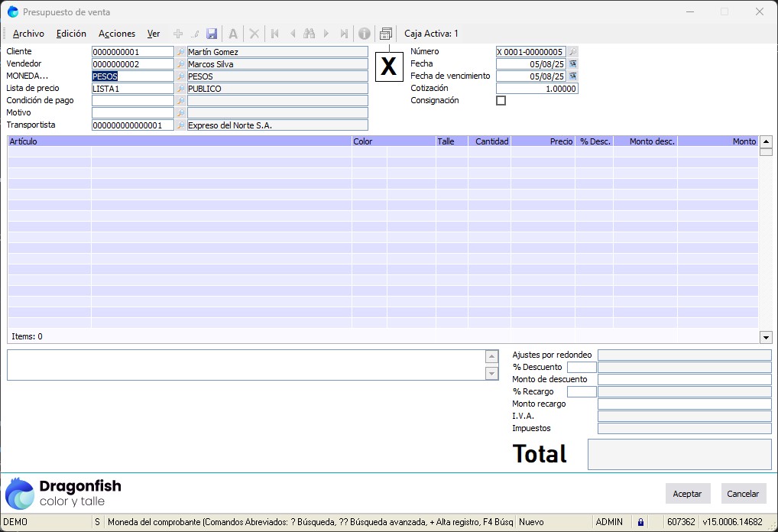Click the delete X toolbar icon
Image resolution: width=778 pixels, height=532 pixels.
[x=254, y=34]
